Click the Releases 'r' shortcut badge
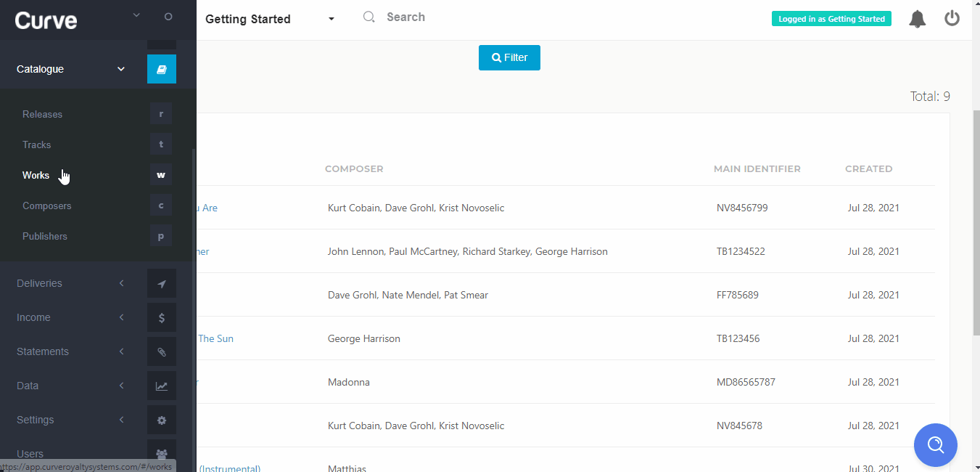 pos(161,114)
